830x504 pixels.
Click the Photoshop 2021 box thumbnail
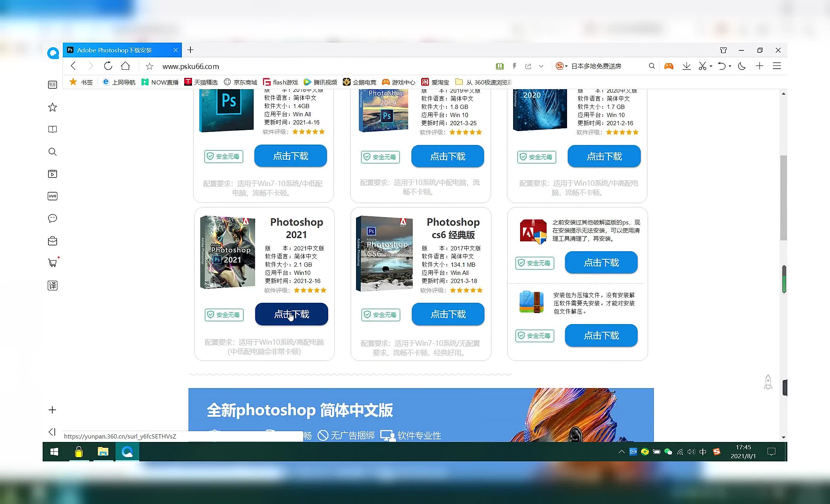[227, 252]
